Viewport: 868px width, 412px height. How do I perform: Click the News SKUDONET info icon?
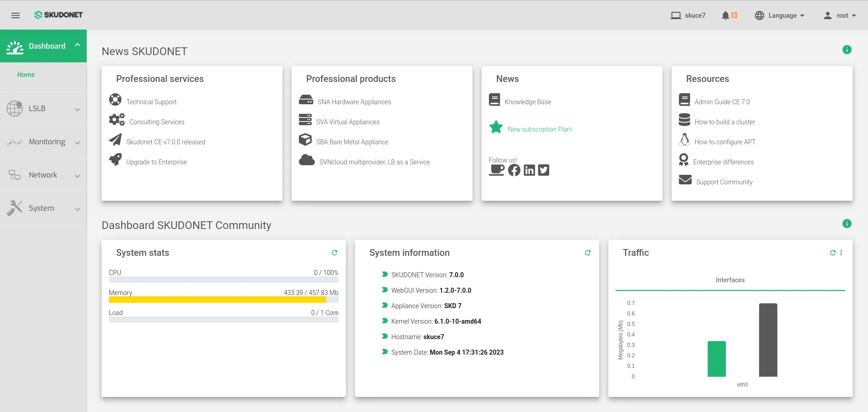[x=847, y=50]
